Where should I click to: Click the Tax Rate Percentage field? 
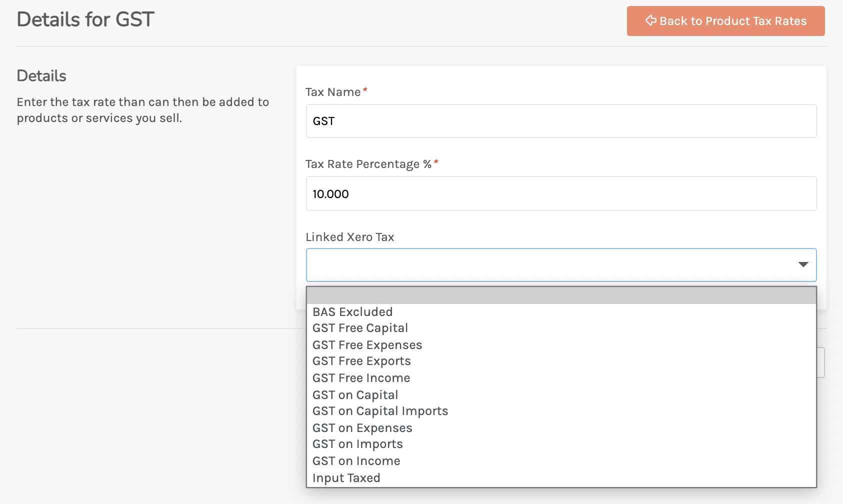[561, 193]
